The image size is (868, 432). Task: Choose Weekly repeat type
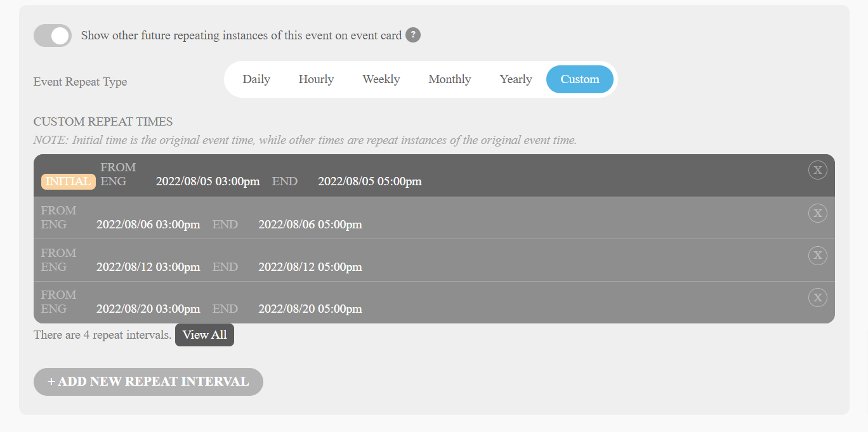coord(381,79)
